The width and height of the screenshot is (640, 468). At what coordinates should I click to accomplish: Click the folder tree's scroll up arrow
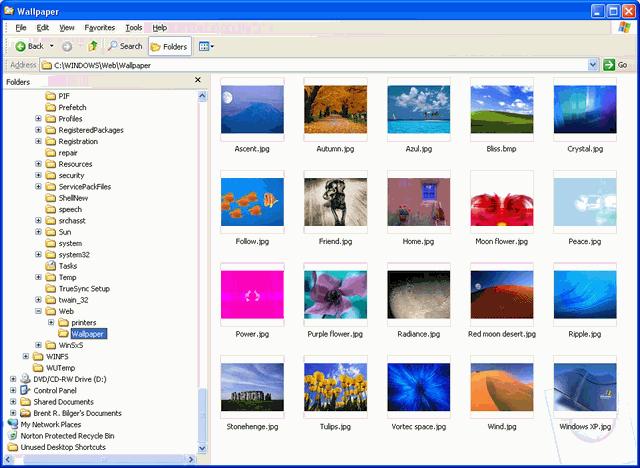click(202, 96)
